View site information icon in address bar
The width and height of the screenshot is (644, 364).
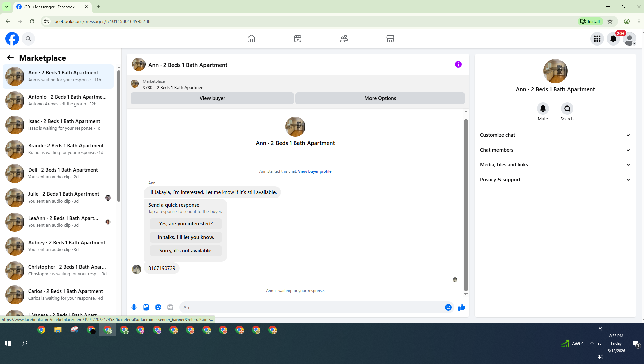(x=46, y=21)
